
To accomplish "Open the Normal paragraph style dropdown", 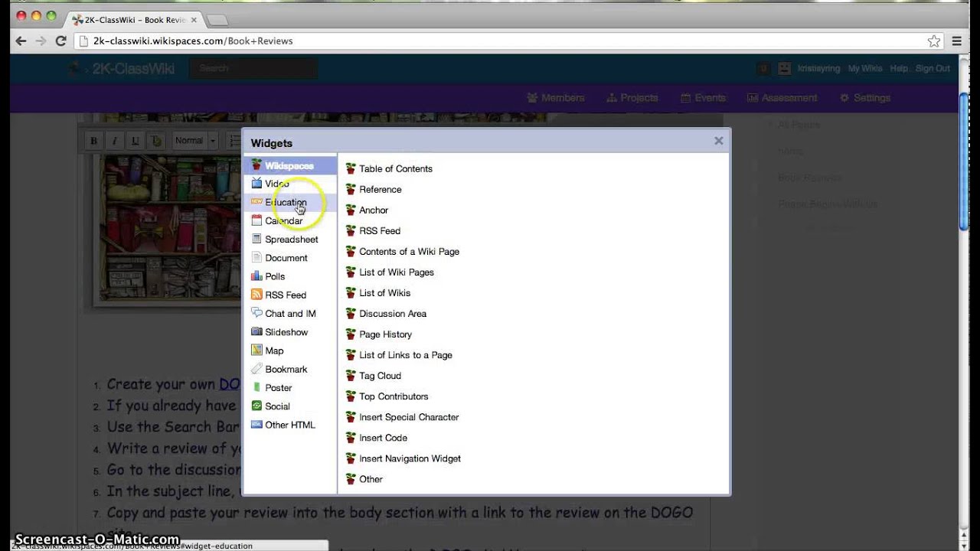I will 195,141.
